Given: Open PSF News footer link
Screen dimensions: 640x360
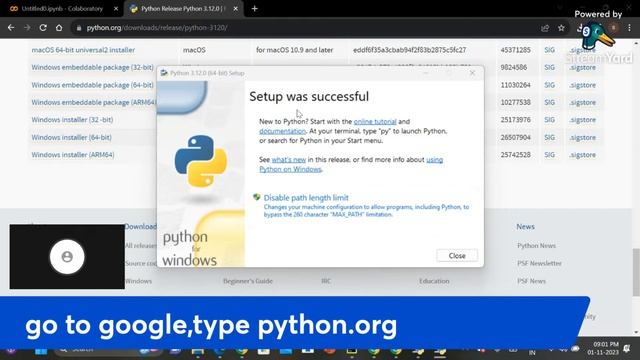Looking at the screenshot, I should (x=531, y=281).
